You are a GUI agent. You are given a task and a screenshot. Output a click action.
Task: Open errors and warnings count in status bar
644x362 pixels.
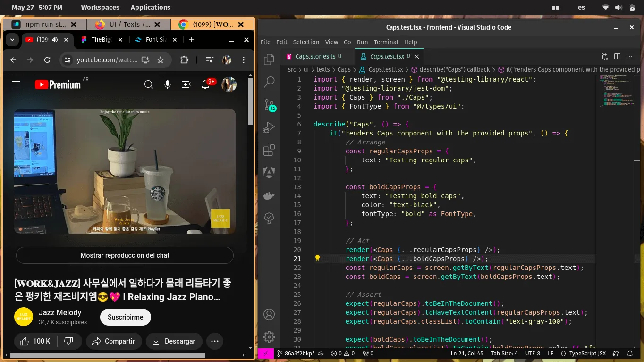point(343,353)
